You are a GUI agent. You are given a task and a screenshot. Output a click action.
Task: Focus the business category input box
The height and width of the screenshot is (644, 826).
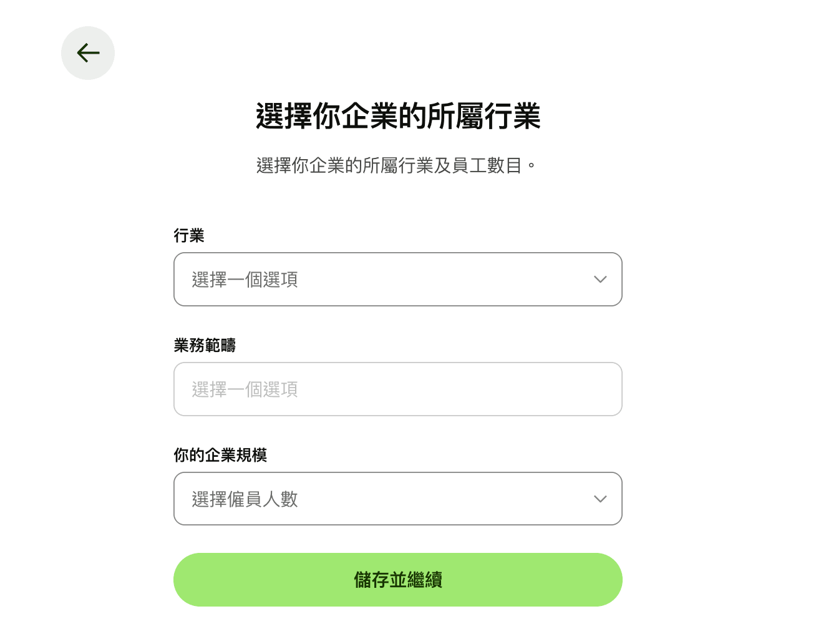coord(397,389)
